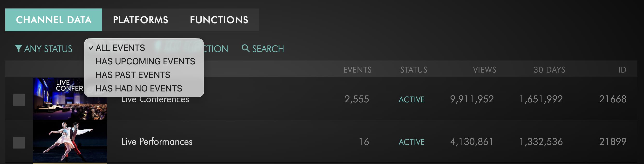
Task: Tick the Live Performances row checkbox
Action: (19, 143)
